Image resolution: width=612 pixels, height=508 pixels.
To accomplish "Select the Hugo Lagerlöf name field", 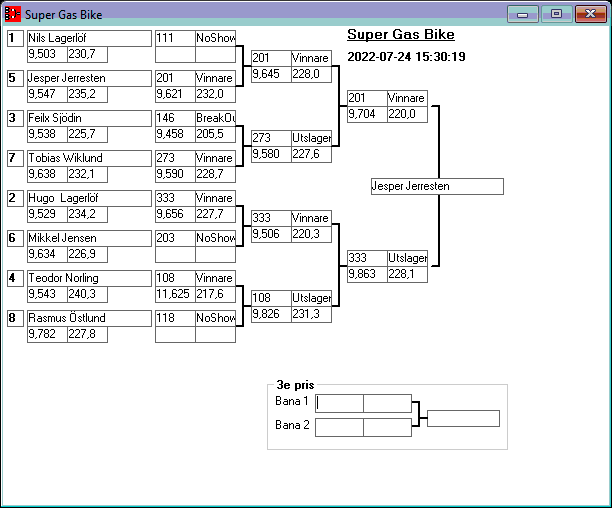I will tap(66, 198).
